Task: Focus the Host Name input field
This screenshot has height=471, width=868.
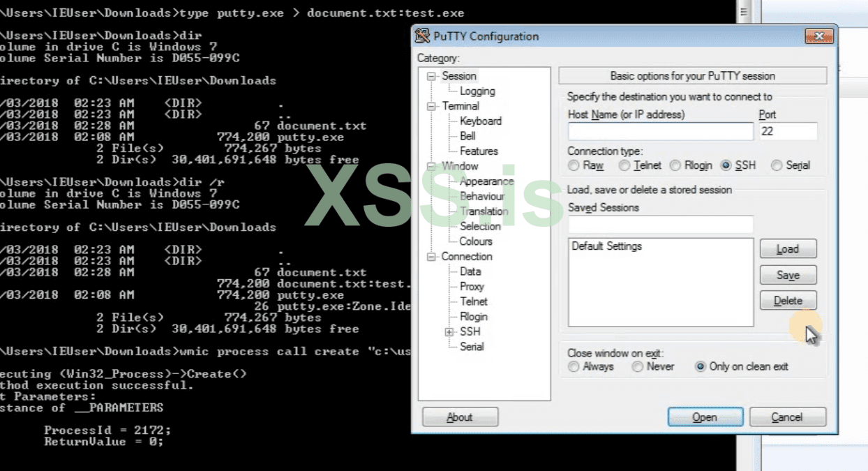Action: coord(661,131)
